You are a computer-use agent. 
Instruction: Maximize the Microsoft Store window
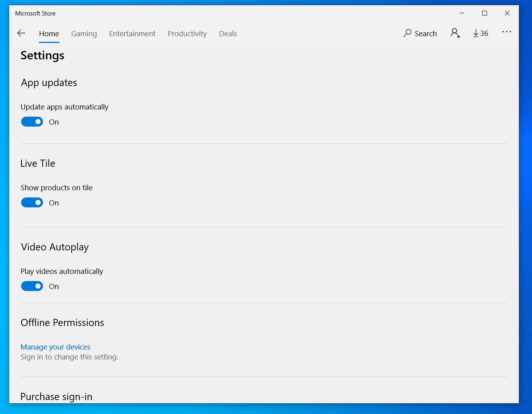point(485,13)
